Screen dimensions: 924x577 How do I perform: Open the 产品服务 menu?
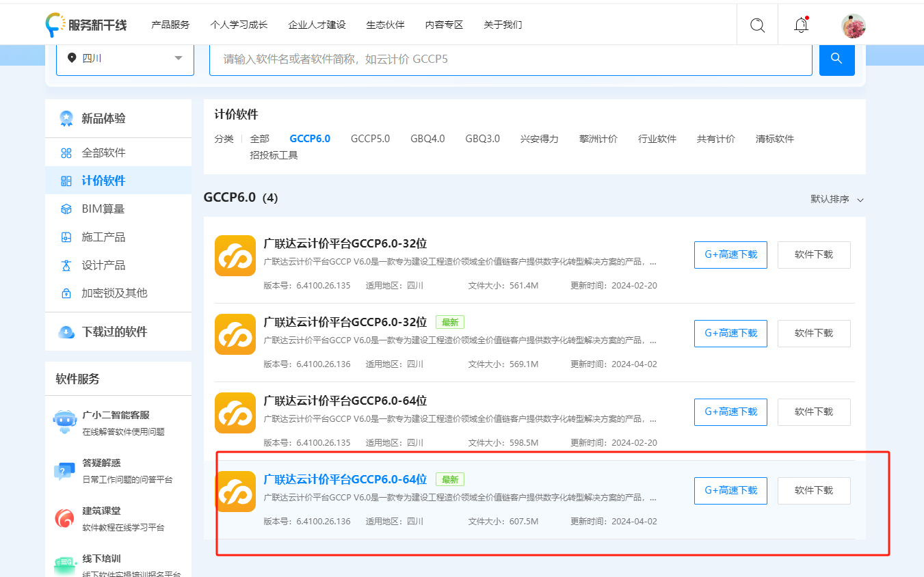[x=170, y=25]
